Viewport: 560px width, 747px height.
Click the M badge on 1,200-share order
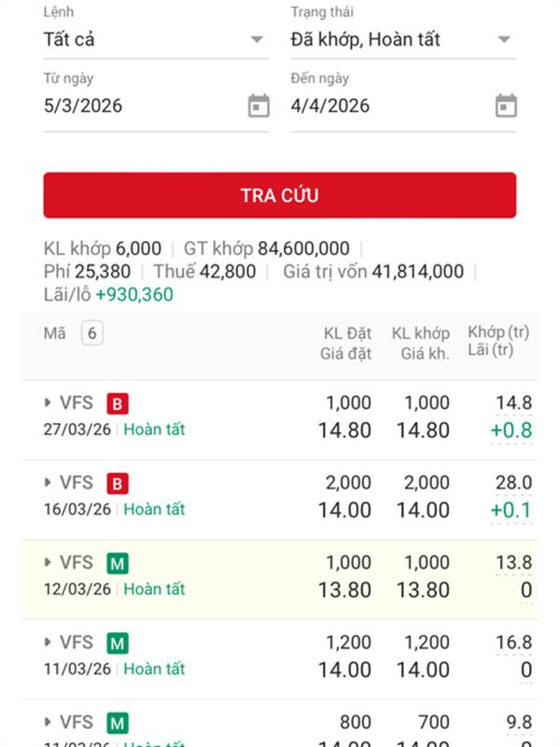(x=117, y=642)
